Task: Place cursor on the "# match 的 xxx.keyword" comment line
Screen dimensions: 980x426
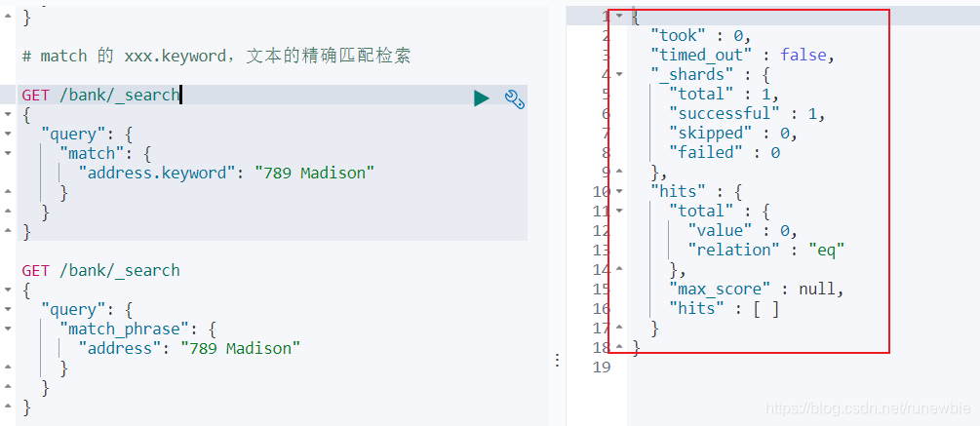Action: (216, 56)
